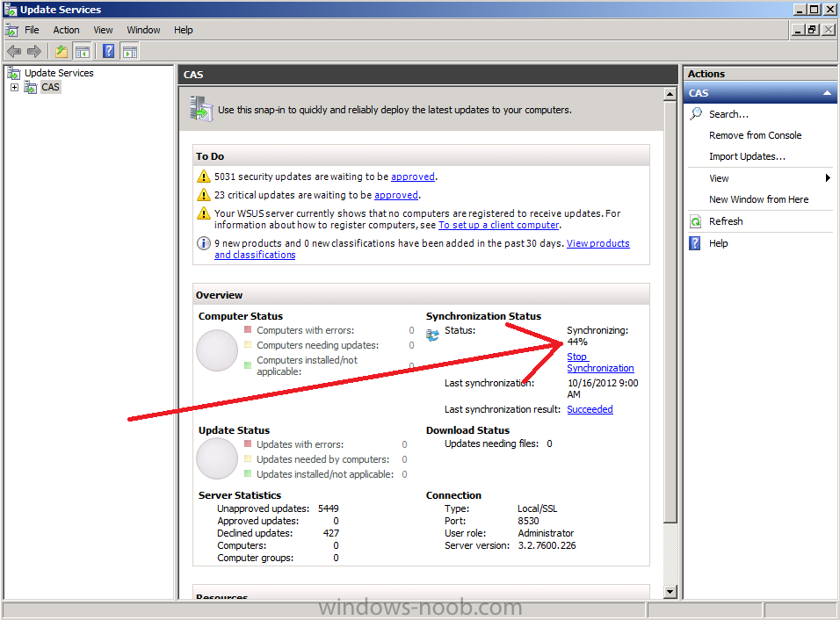Screen dimensions: 840x620
Task: Click Stop Synchronization link
Action: click(600, 362)
